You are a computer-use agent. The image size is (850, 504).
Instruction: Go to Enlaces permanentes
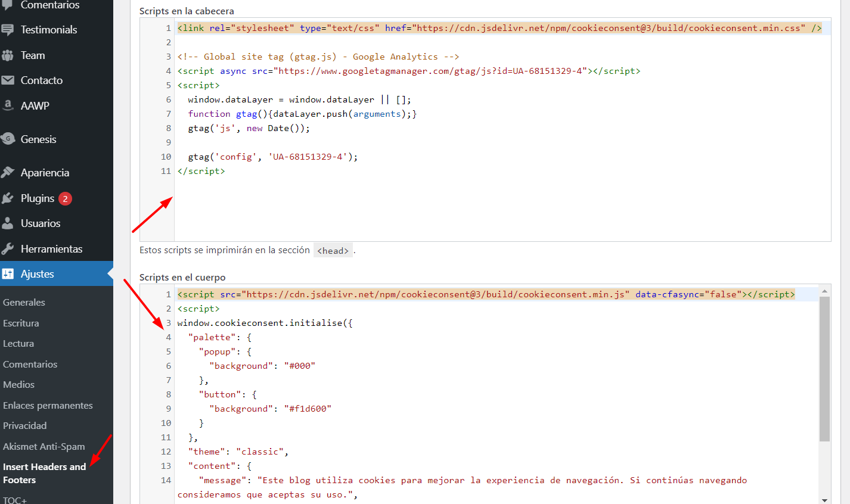point(48,406)
